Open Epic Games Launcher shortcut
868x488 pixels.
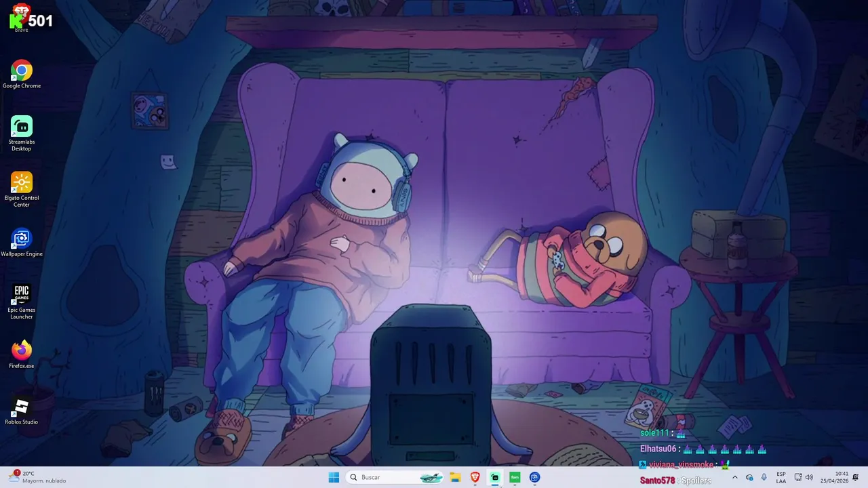pyautogui.click(x=21, y=302)
